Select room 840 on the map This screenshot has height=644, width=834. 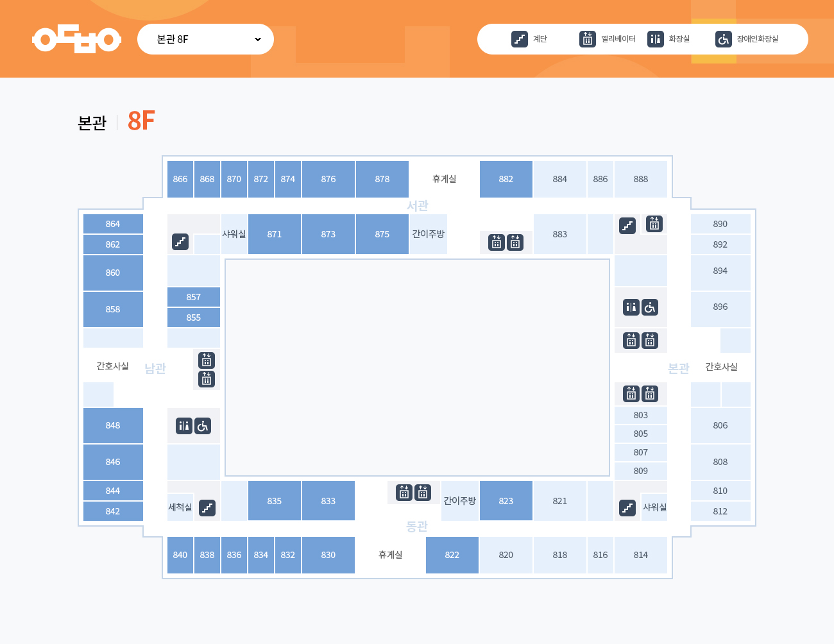(180, 555)
